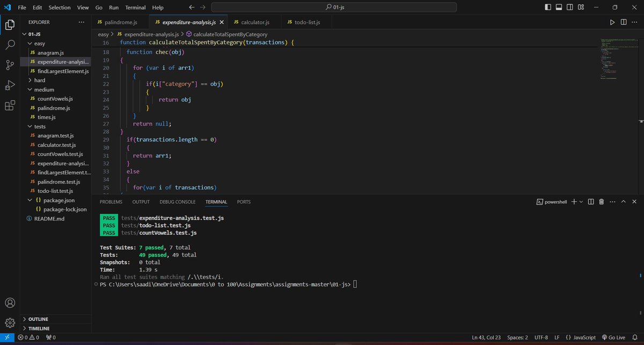This screenshot has width=644, height=345.
Task: Close the terminal panel
Action: [x=634, y=202]
